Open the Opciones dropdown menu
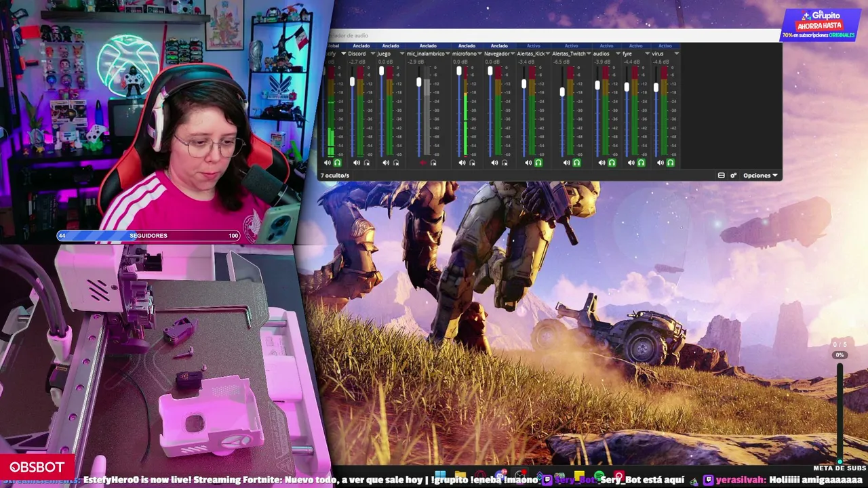Image resolution: width=868 pixels, height=488 pixels. pos(761,176)
